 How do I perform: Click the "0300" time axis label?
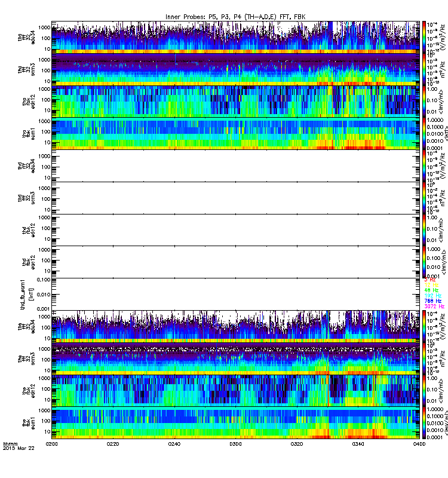(x=235, y=444)
